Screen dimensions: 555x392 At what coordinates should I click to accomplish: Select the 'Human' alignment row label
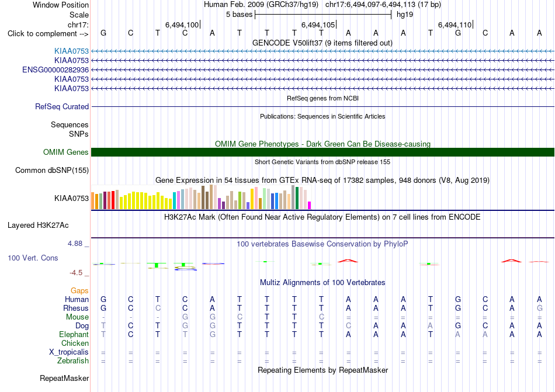pyautogui.click(x=77, y=299)
